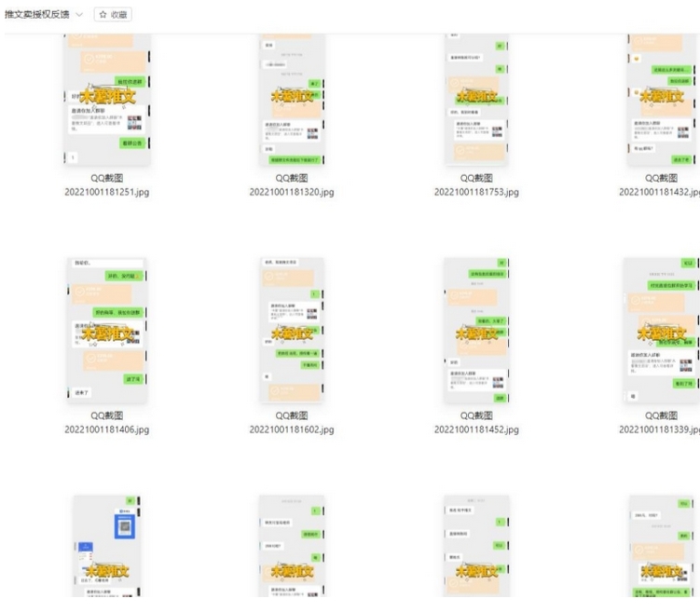Open thumbnail of QQ截图20221001181406.jpg
Screen dimensions: 700x612
pyautogui.click(x=106, y=331)
